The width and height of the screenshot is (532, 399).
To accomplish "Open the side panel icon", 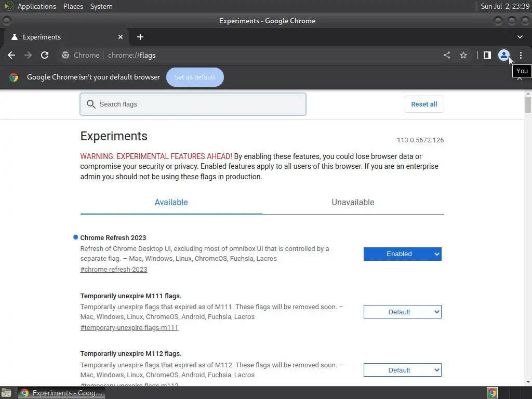I will tap(487, 55).
